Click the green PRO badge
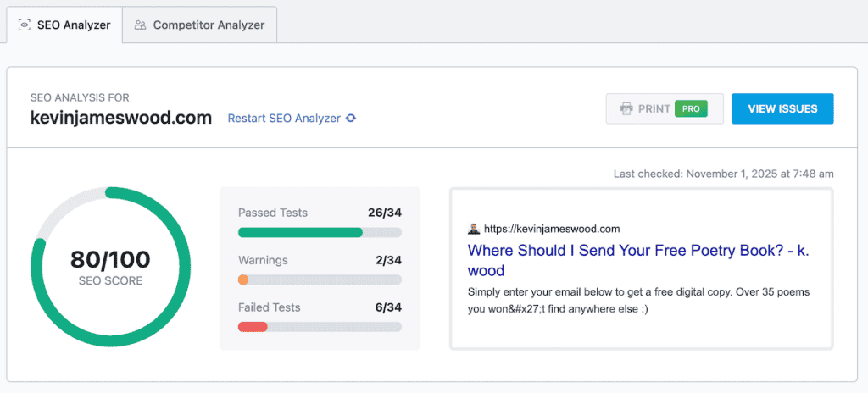Viewport: 868px width, 393px height. pos(691,108)
